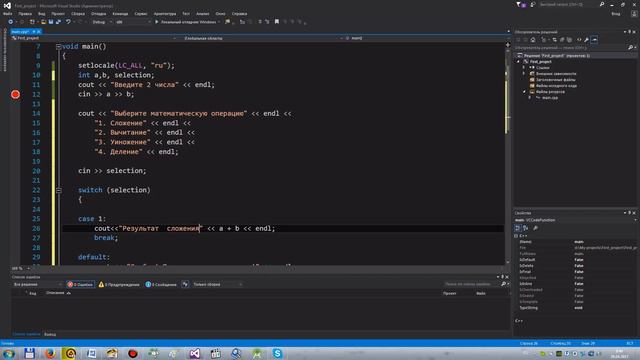Open the First_project scope dropdown above the editor
This screenshot has width=640, height=360.
coord(94,38)
